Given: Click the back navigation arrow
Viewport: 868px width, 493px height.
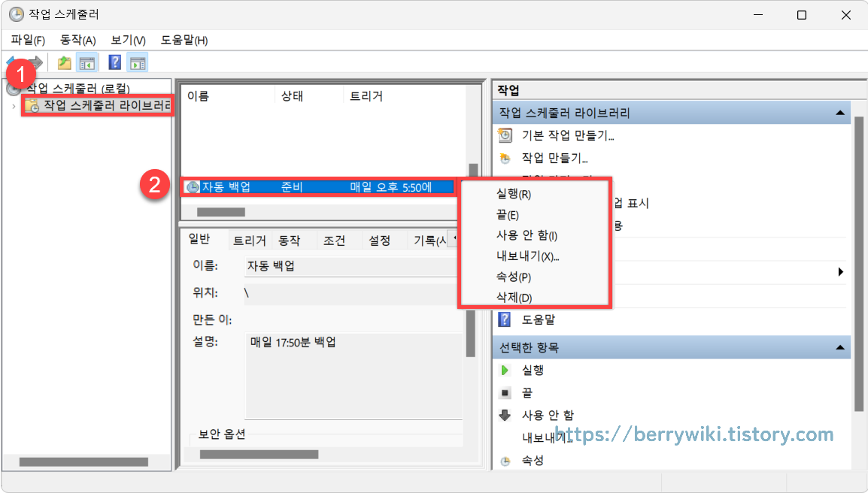Looking at the screenshot, I should tap(11, 62).
